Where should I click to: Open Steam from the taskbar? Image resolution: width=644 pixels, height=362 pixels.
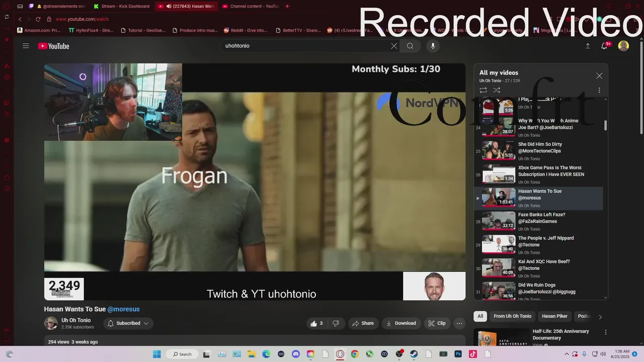[414, 354]
